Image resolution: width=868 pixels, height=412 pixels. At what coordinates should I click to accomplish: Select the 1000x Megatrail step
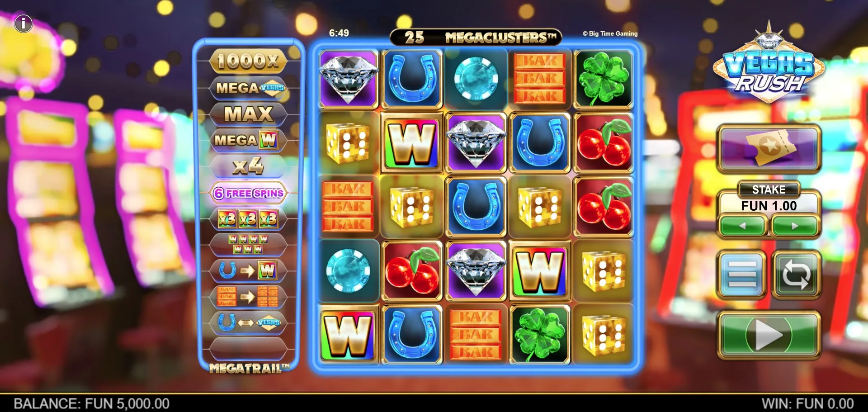(x=248, y=61)
